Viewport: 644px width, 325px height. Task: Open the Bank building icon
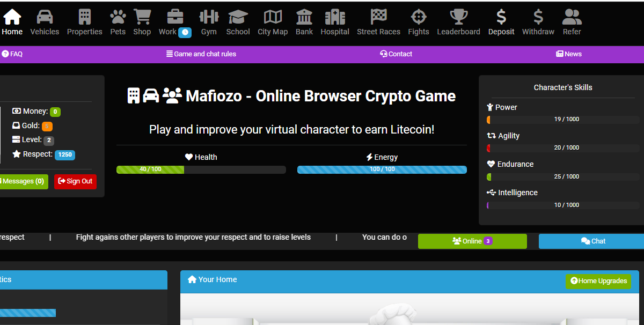304,17
